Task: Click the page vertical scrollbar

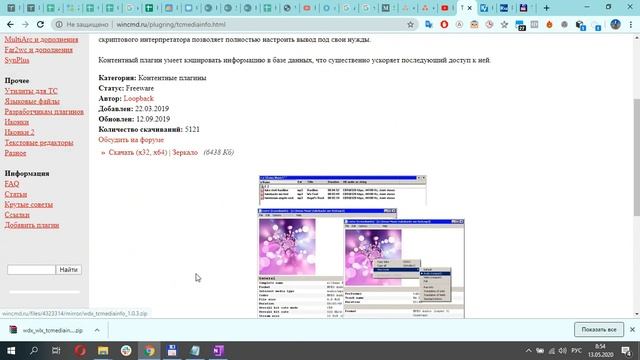Action: point(636,157)
